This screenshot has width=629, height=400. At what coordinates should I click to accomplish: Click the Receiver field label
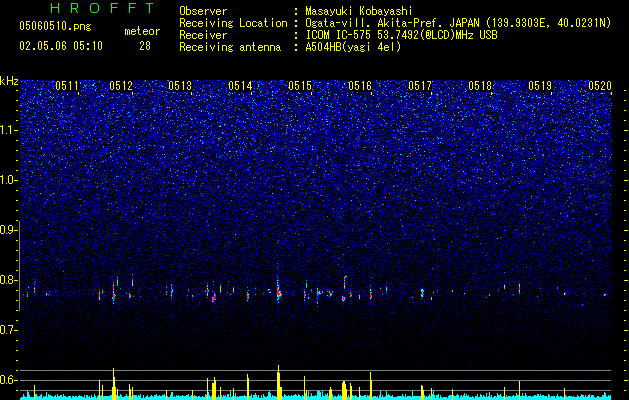pos(203,36)
